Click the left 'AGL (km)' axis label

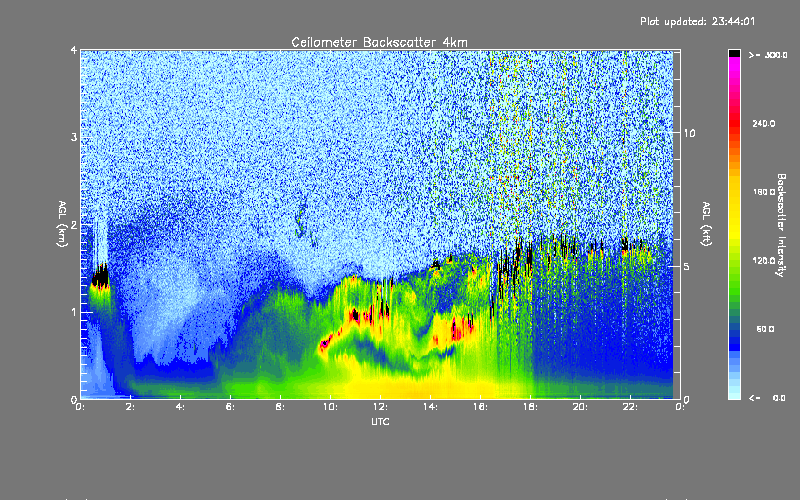click(x=62, y=224)
